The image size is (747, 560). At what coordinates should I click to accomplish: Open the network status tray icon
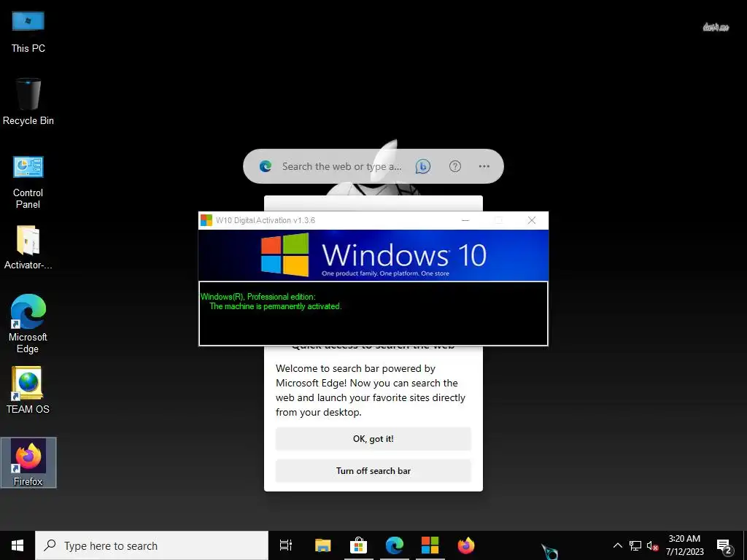pyautogui.click(x=635, y=545)
